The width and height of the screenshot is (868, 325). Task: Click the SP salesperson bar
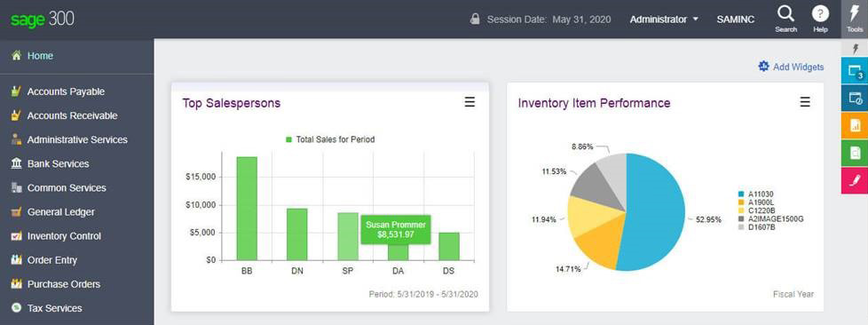[x=348, y=236]
